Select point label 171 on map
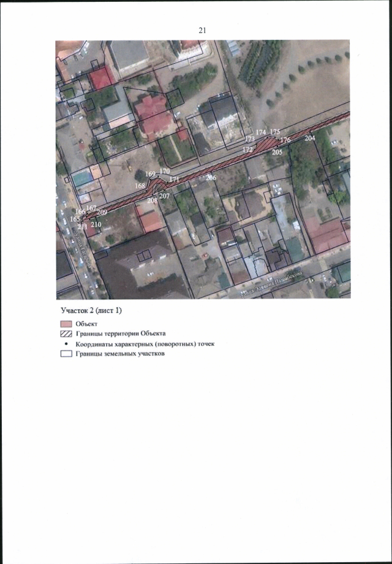 pyautogui.click(x=174, y=179)
